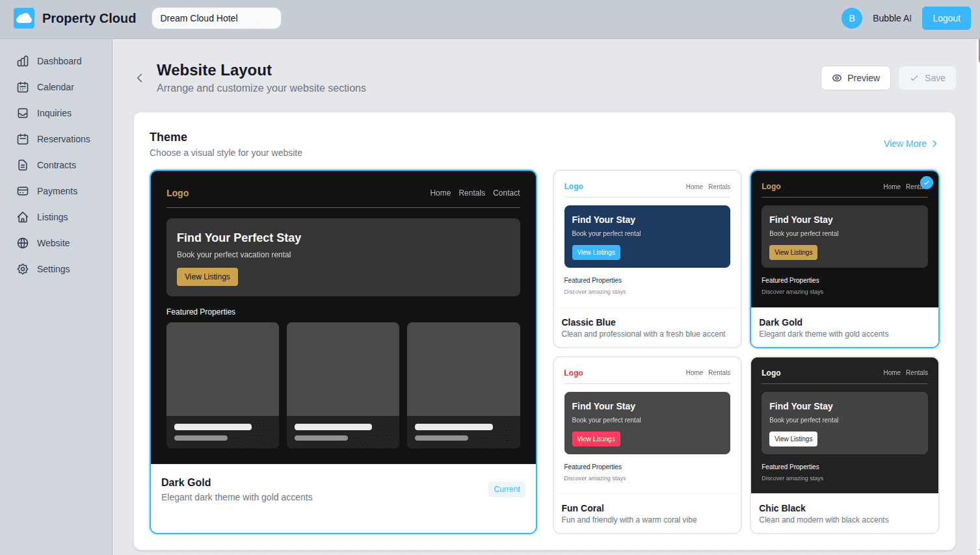Click the Bubble AI username
Screen dimensions: 980x555
point(892,18)
